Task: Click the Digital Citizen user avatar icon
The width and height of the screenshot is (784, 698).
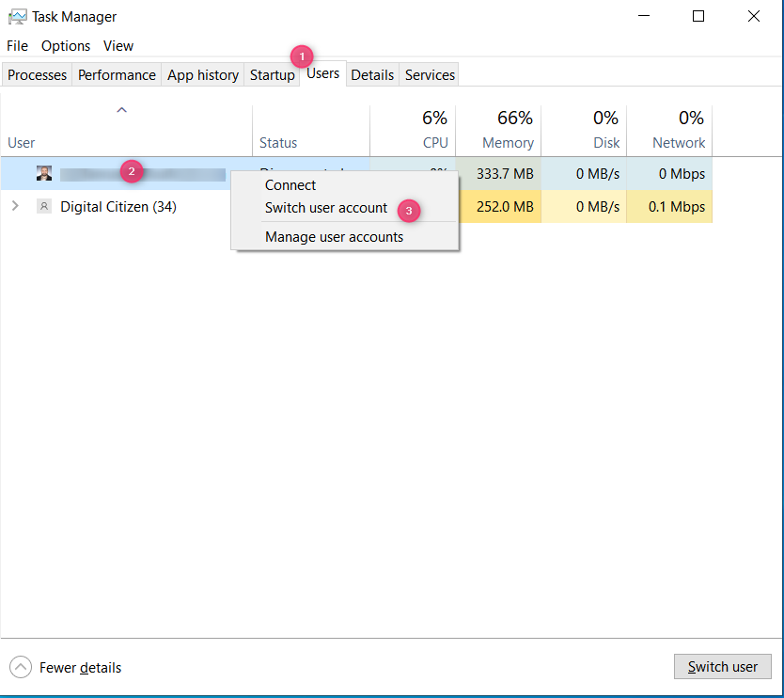Action: tap(44, 206)
